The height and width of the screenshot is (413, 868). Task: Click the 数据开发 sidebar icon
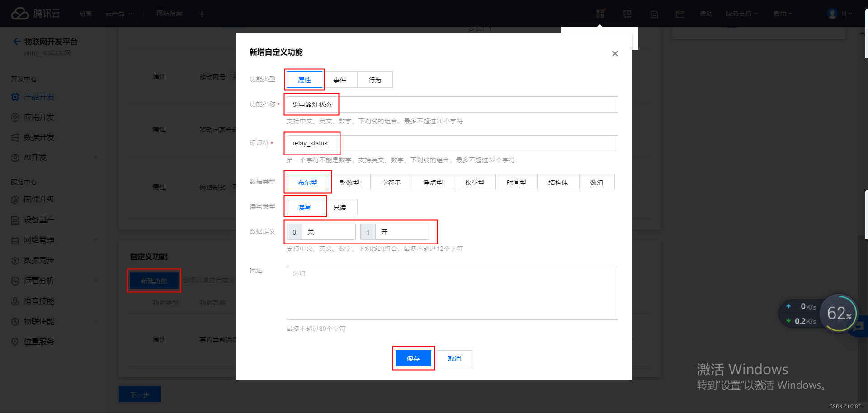pyautogui.click(x=15, y=137)
